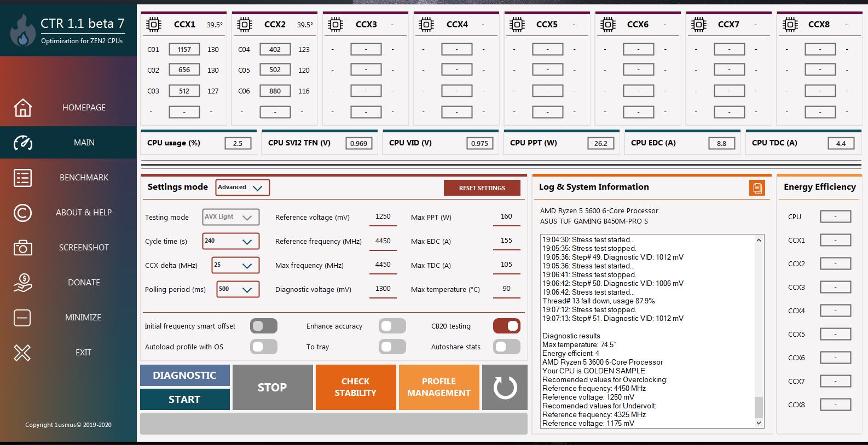Disable CB20 testing switch

pos(507,326)
